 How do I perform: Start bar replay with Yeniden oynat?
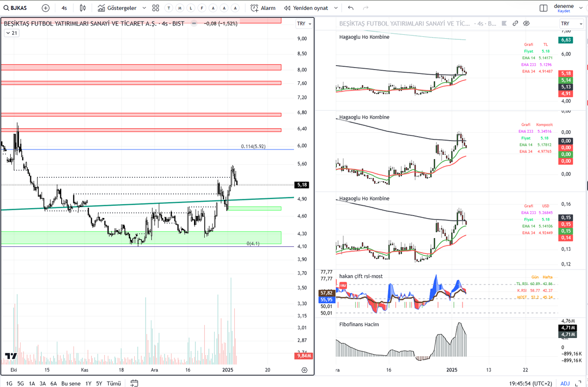pos(307,8)
